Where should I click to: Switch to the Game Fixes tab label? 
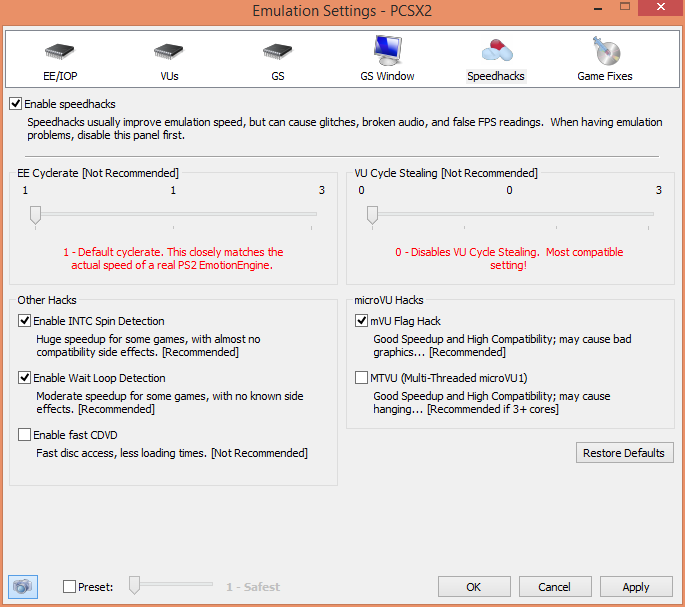pos(605,76)
